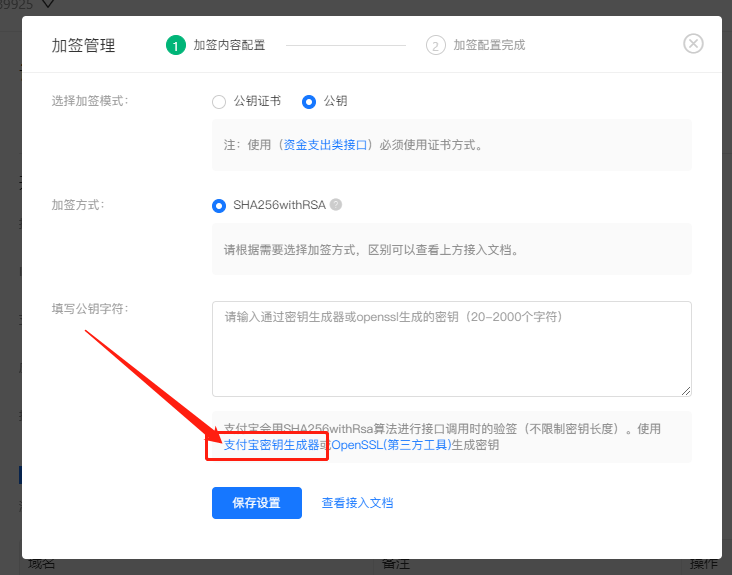Go to the 加签配置完成 step label
The image size is (732, 575).
489,45
